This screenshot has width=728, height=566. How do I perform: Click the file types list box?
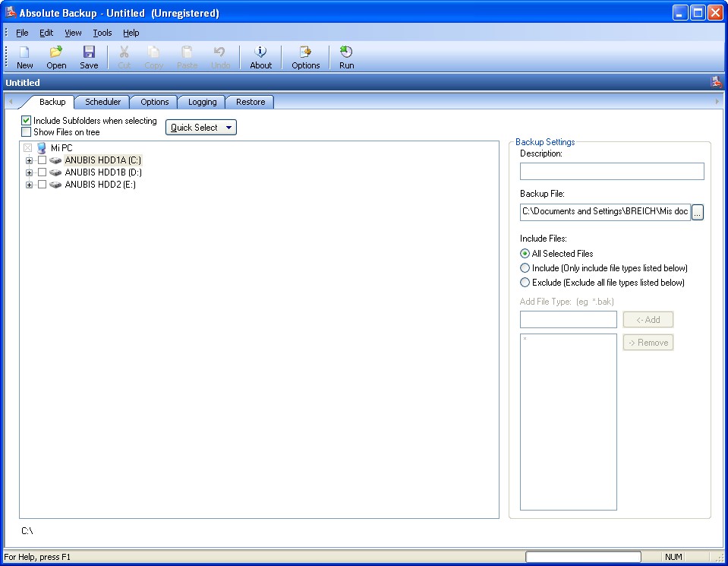(x=569, y=422)
